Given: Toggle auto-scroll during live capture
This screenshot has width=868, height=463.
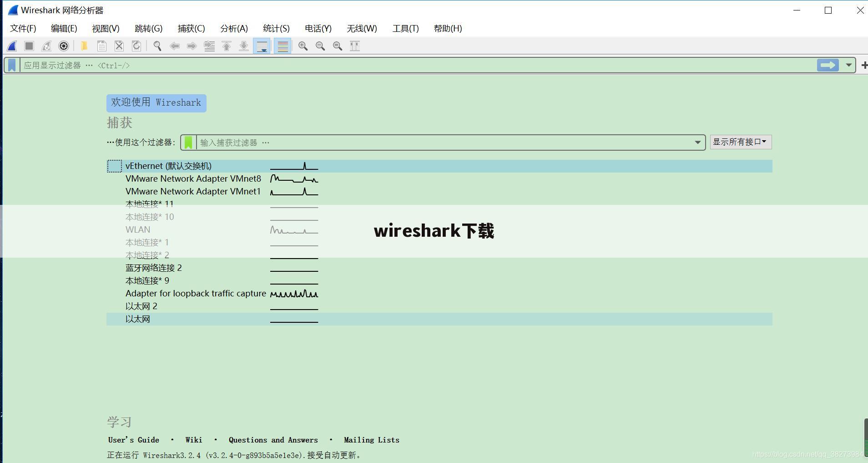Looking at the screenshot, I should point(262,46).
